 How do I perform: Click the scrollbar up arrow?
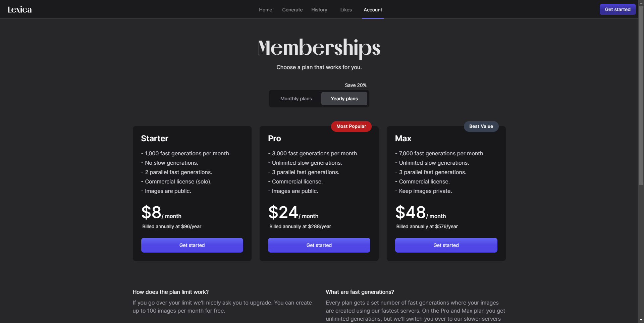click(641, 3)
